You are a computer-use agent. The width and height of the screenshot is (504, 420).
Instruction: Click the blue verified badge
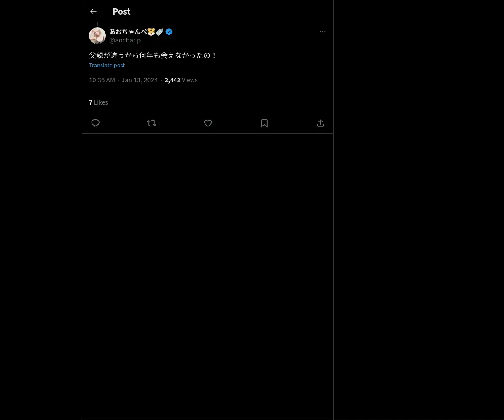(x=169, y=31)
